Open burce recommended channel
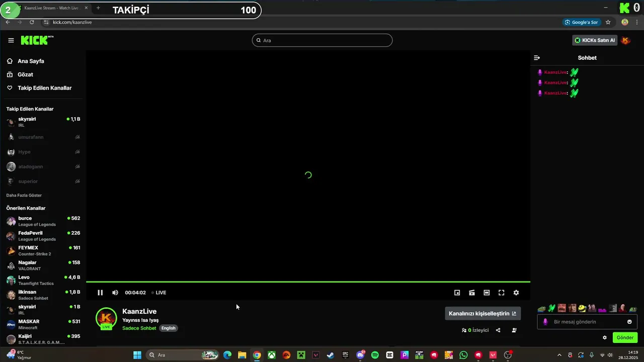644x362 pixels. (x=43, y=221)
